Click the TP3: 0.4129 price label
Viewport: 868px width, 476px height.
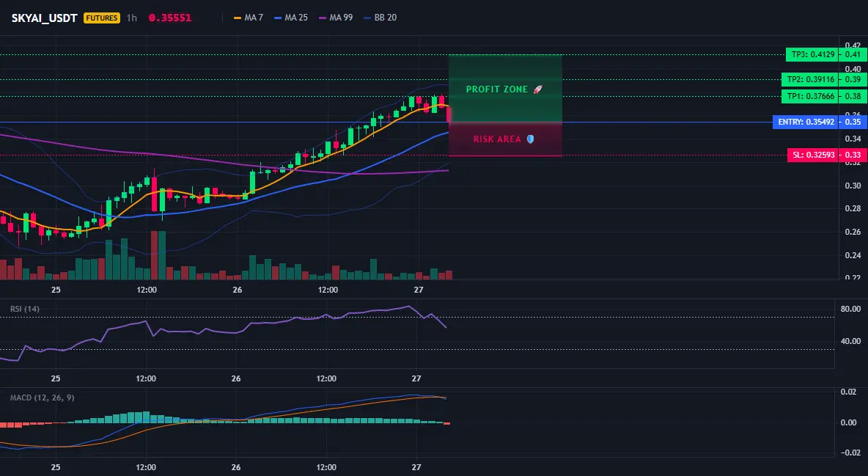point(812,54)
